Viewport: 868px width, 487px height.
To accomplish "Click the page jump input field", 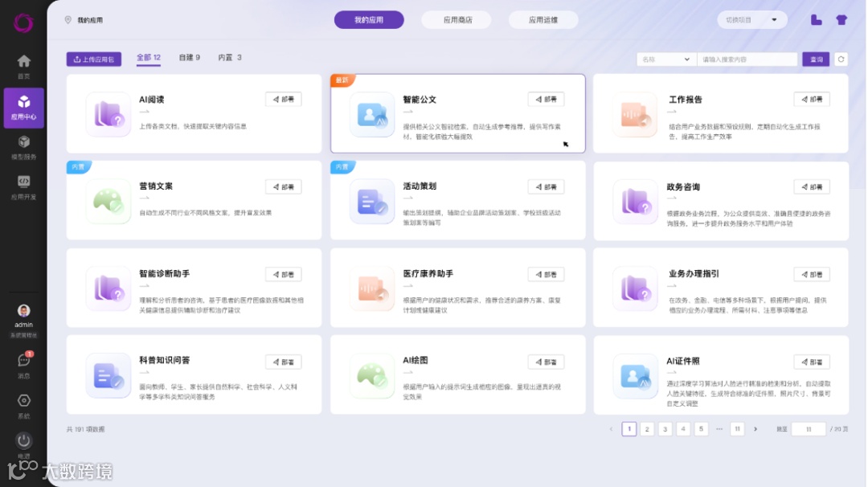I will tap(809, 429).
